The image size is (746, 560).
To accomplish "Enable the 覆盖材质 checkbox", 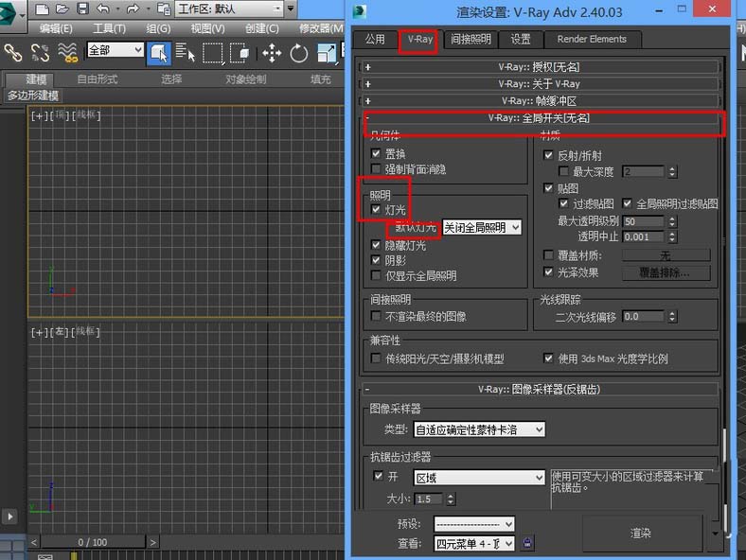I will [x=548, y=254].
